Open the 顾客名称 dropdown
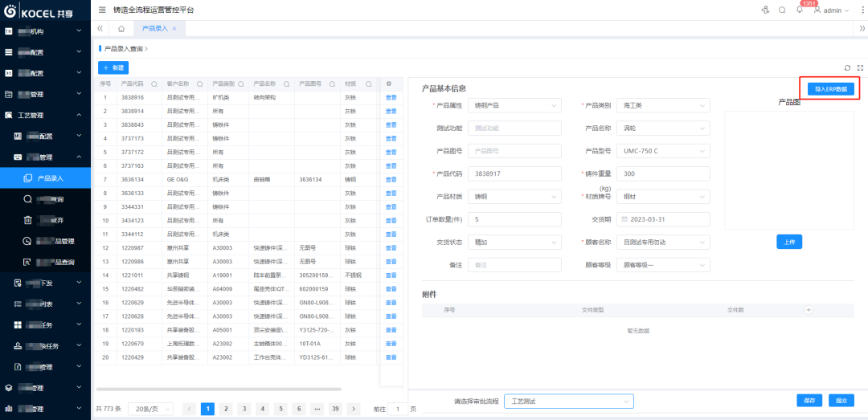868x420 pixels. 663,242
